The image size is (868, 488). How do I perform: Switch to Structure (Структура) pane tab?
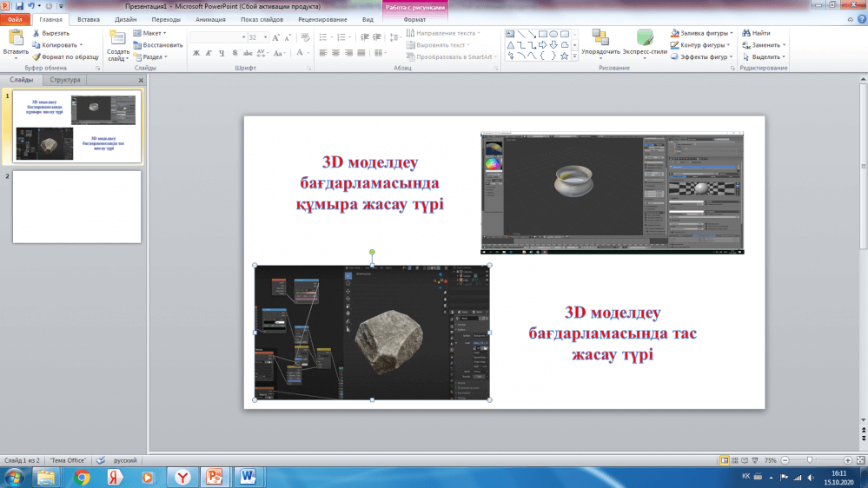tap(64, 79)
